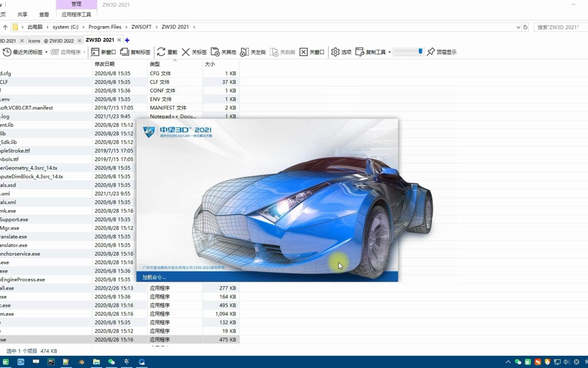Click the search ZW3D 2021 box

click(x=561, y=27)
